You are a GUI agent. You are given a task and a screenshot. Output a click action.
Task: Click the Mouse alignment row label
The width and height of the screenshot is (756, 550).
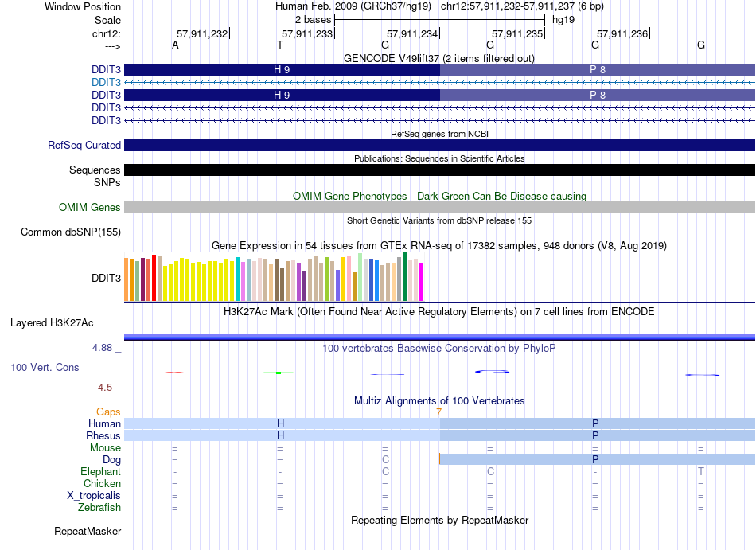105,448
